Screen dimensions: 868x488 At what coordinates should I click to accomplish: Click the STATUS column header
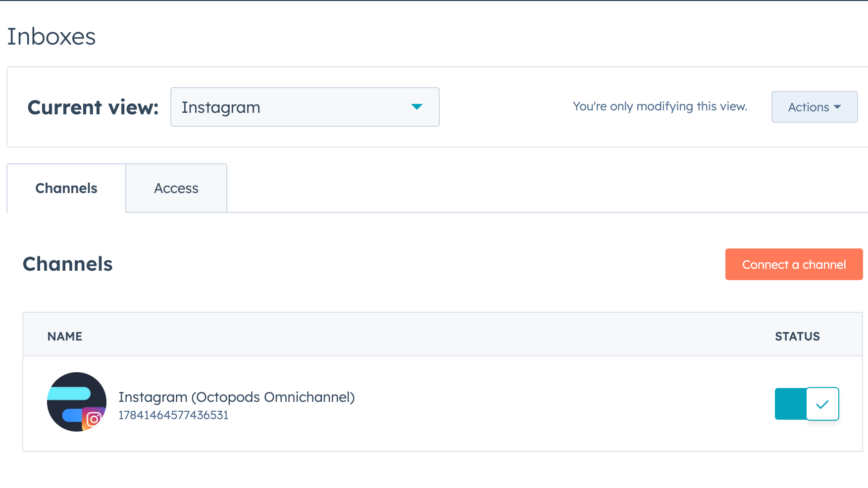tap(797, 337)
